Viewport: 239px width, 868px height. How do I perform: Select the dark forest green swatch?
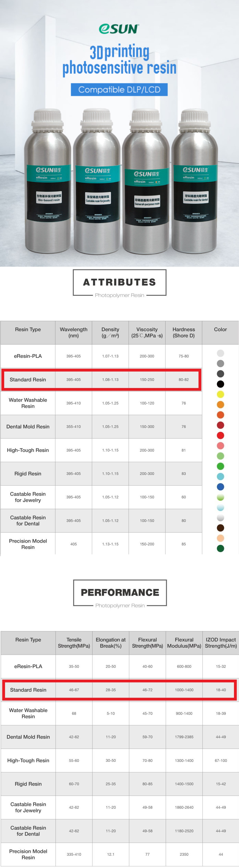tap(221, 548)
